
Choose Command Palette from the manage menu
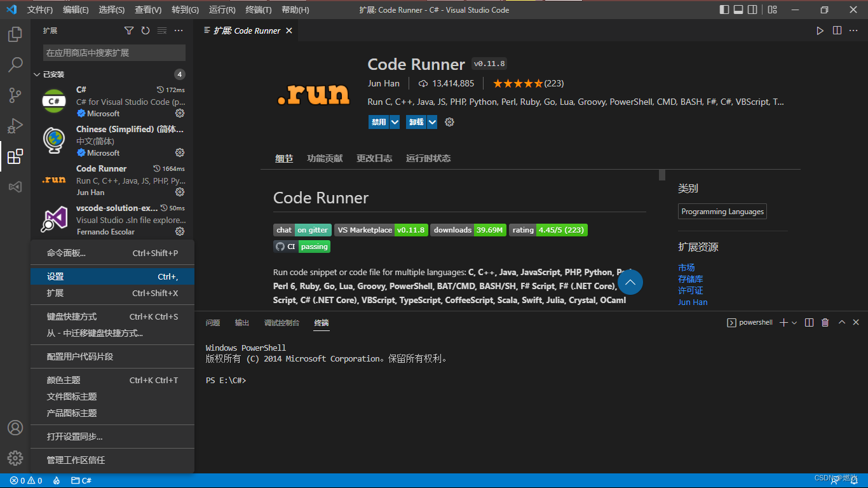point(112,253)
